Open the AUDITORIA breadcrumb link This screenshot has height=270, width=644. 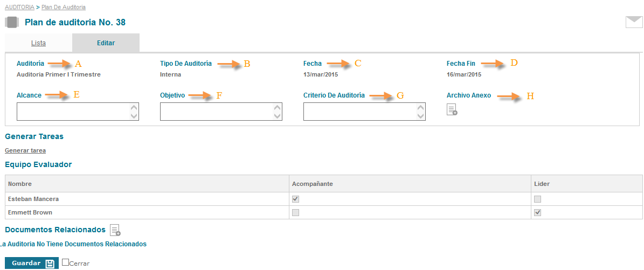point(20,7)
